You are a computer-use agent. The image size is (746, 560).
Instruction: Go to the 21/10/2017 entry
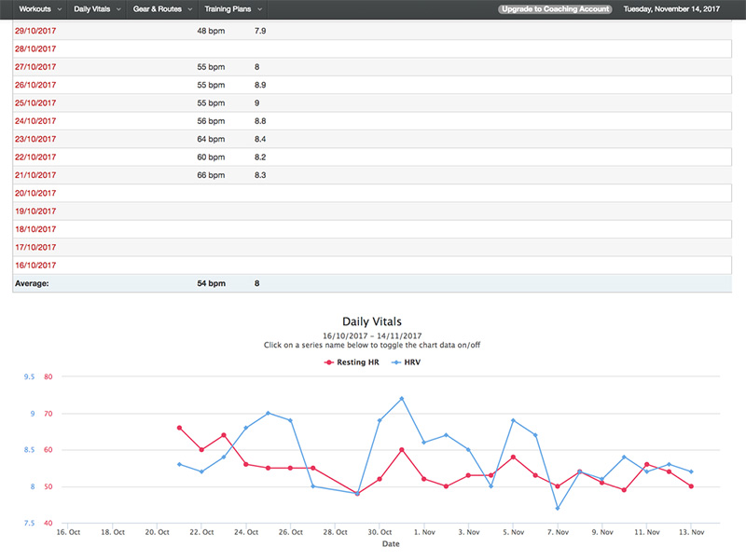pos(35,175)
